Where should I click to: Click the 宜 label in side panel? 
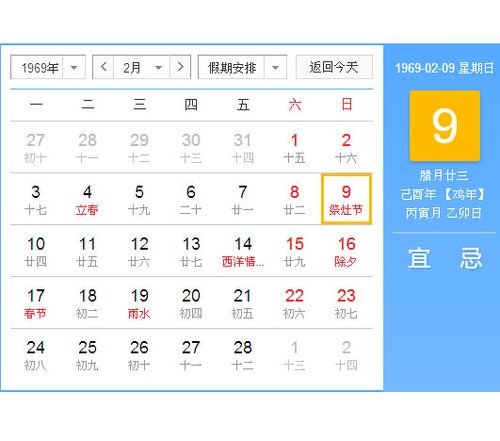point(419,258)
